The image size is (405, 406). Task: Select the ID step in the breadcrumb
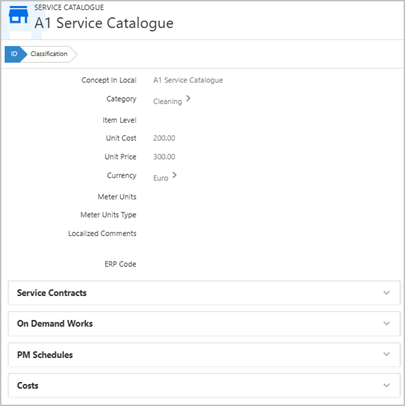pos(14,54)
